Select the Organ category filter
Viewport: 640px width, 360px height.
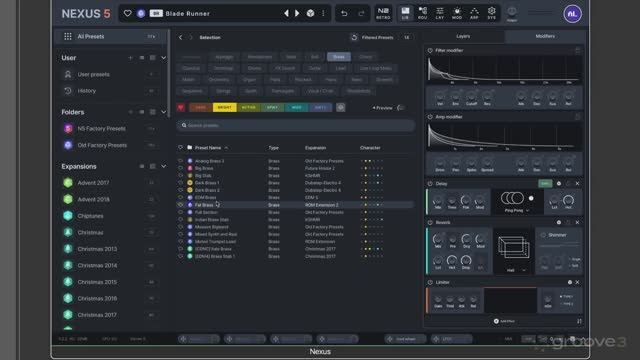tap(249, 80)
